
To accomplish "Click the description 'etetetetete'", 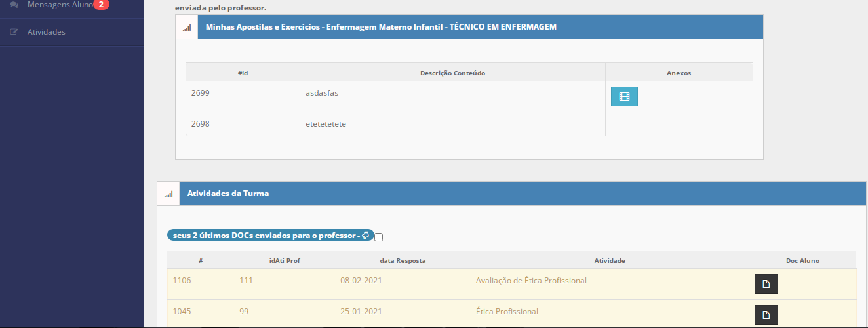I will (x=326, y=123).
